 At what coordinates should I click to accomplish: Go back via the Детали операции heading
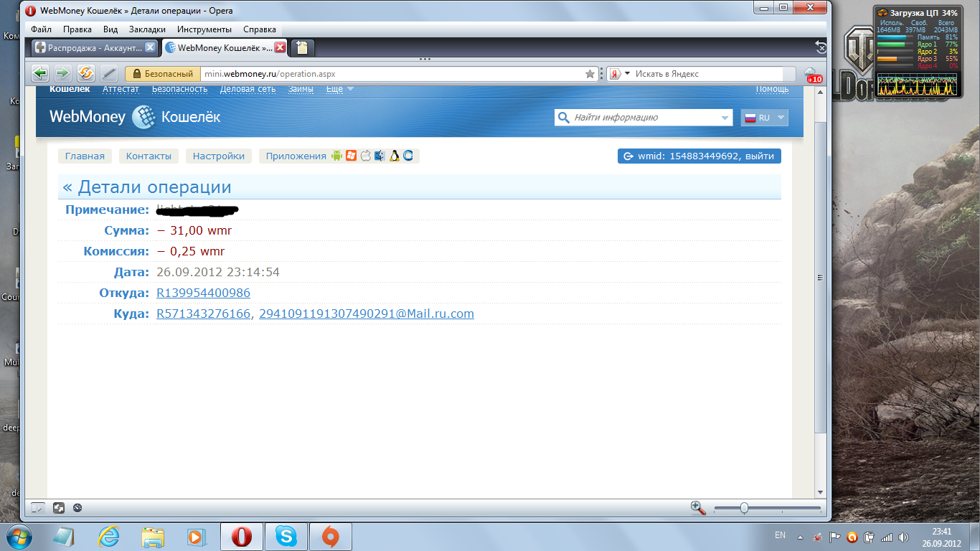[x=147, y=187]
